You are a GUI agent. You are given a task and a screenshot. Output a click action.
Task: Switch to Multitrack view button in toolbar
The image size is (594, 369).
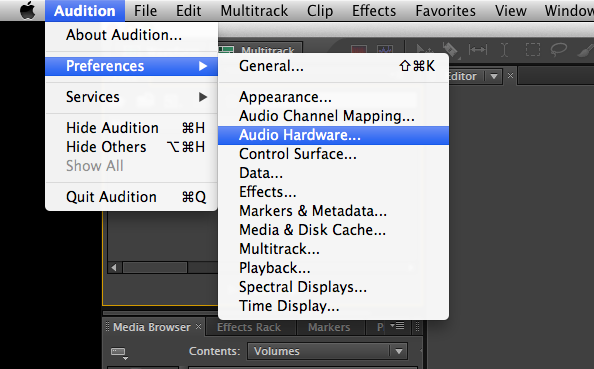tap(260, 48)
